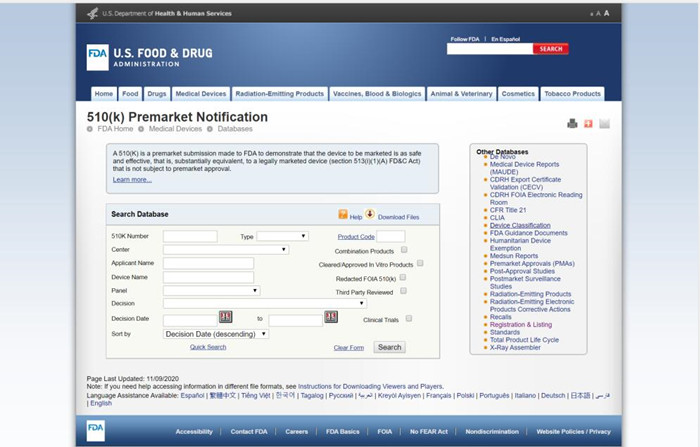The width and height of the screenshot is (700, 447).
Task: Click the orange Help icon
Action: click(x=343, y=215)
